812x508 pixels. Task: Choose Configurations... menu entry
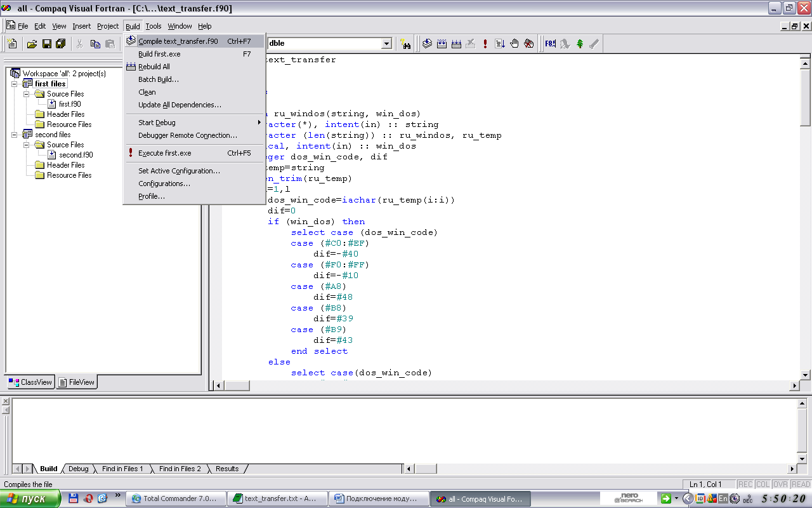click(x=194, y=184)
